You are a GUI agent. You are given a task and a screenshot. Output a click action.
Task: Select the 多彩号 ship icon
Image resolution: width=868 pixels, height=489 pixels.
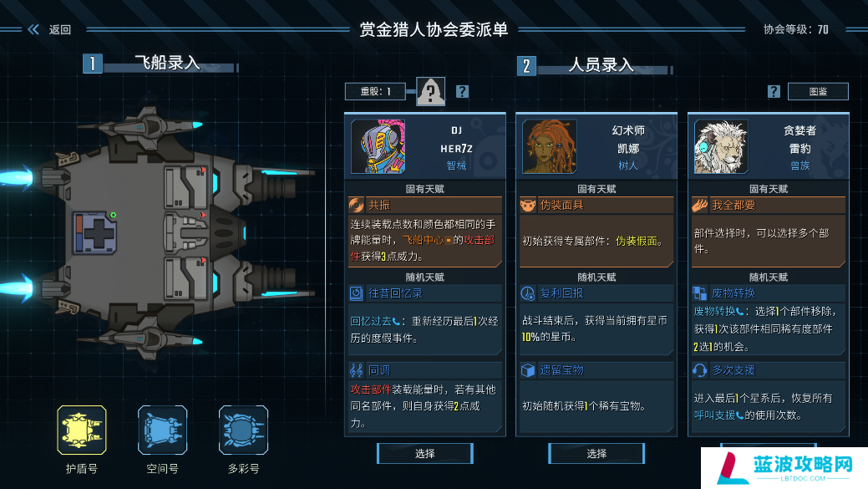click(x=243, y=430)
